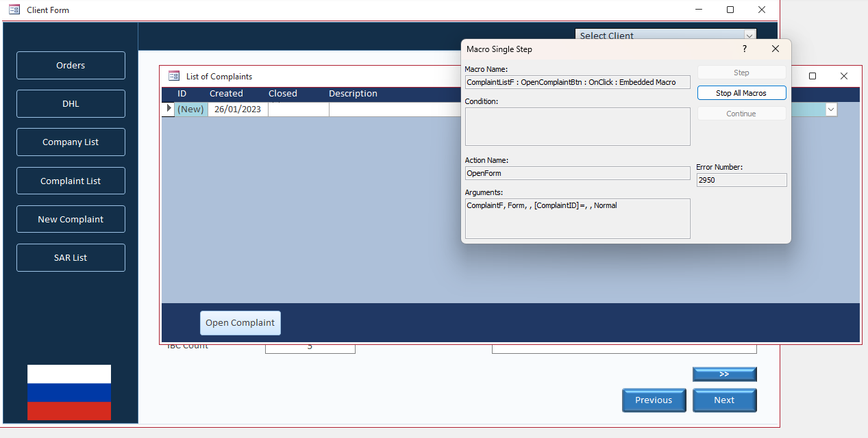Image resolution: width=868 pixels, height=438 pixels.
Task: Maximize the List of Complaints window
Action: pos(813,76)
